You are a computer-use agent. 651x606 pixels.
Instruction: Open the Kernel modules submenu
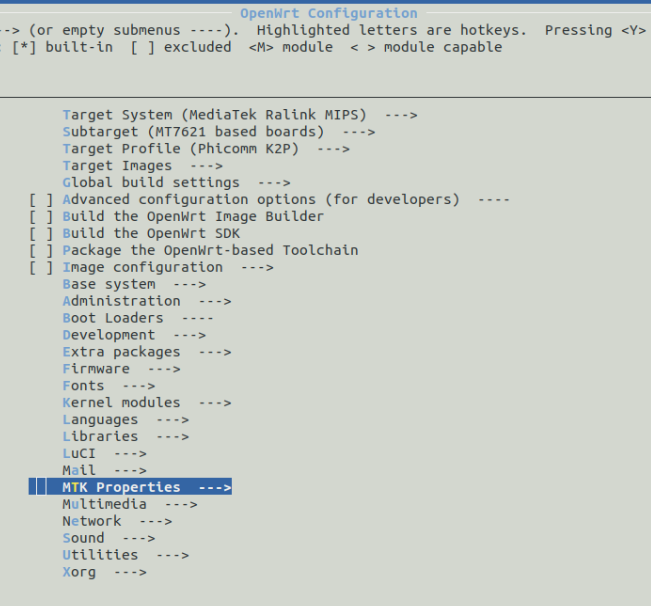[x=147, y=403]
